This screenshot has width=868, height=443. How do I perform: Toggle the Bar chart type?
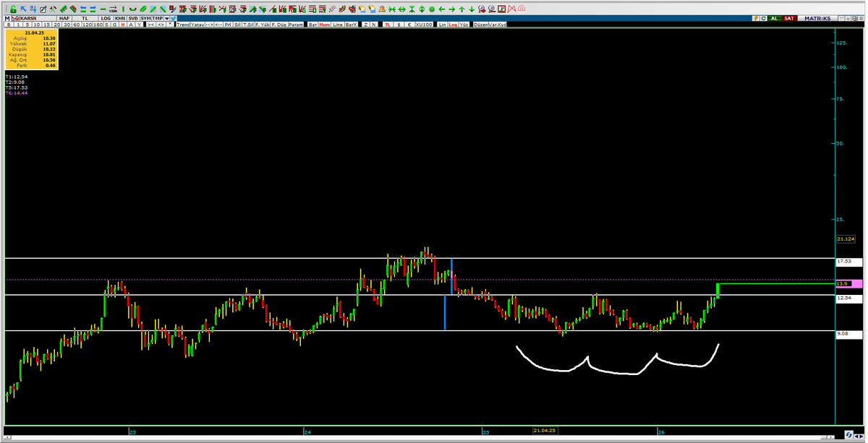coord(312,25)
